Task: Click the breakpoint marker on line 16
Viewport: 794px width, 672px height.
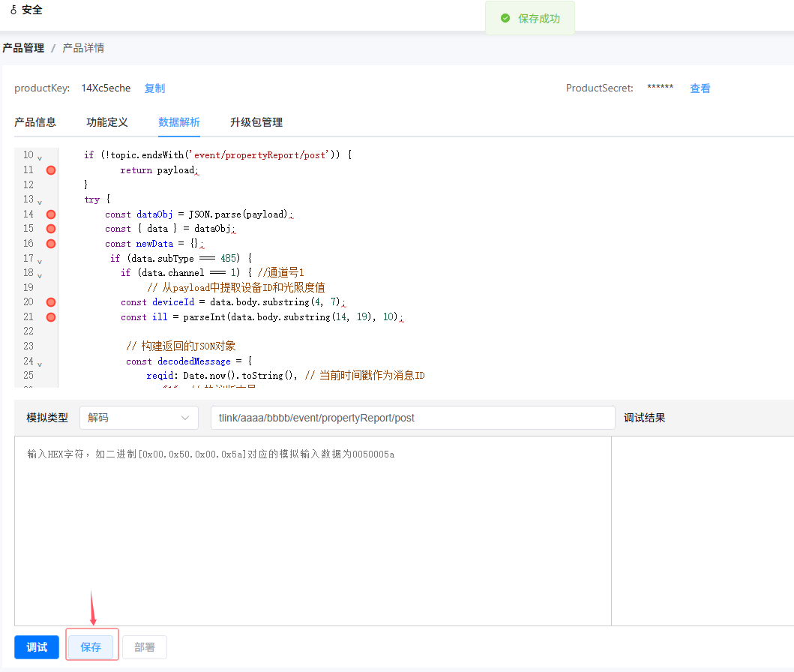Action: [51, 244]
